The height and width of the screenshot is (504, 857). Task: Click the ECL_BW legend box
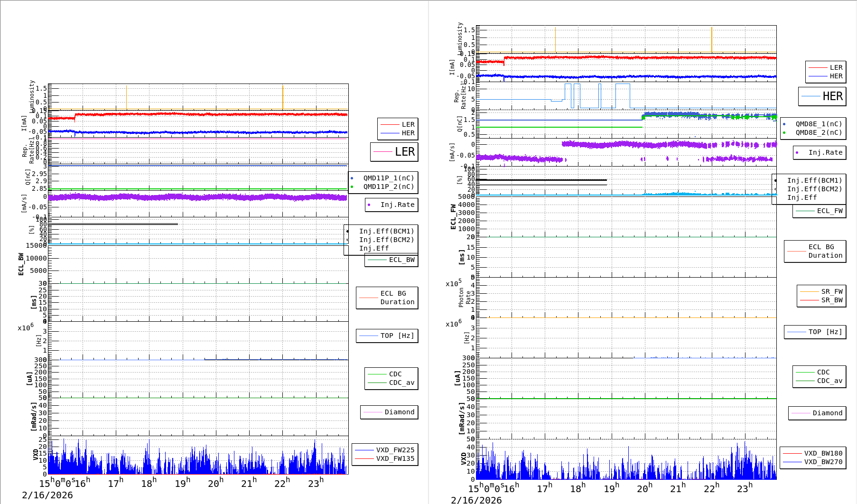point(391,260)
